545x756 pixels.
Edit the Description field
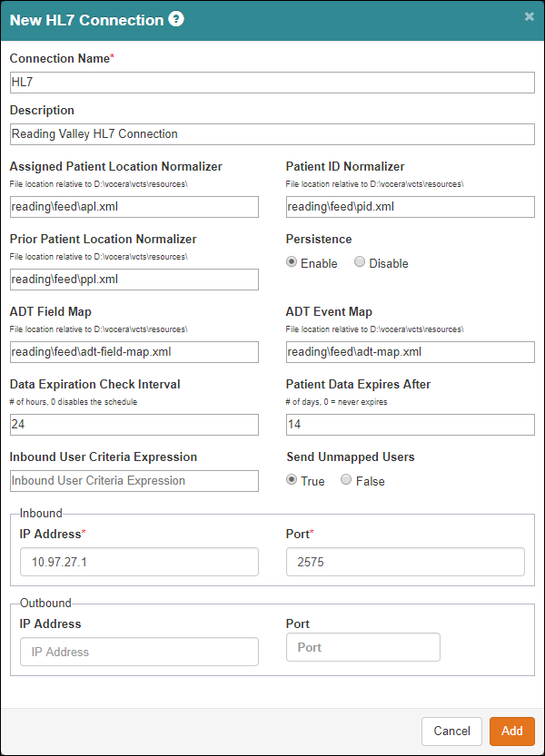(x=272, y=134)
